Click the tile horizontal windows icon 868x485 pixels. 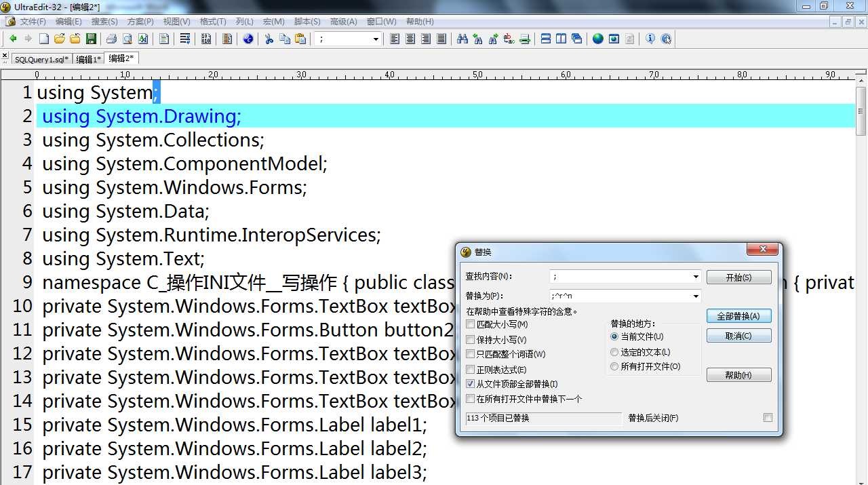[546, 39]
